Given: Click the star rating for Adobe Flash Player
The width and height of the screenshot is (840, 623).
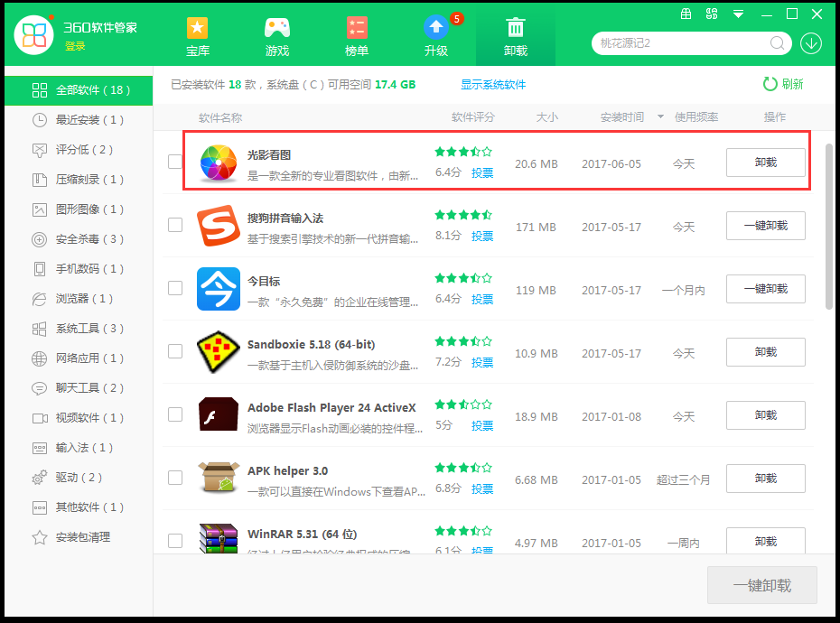Looking at the screenshot, I should [x=463, y=404].
